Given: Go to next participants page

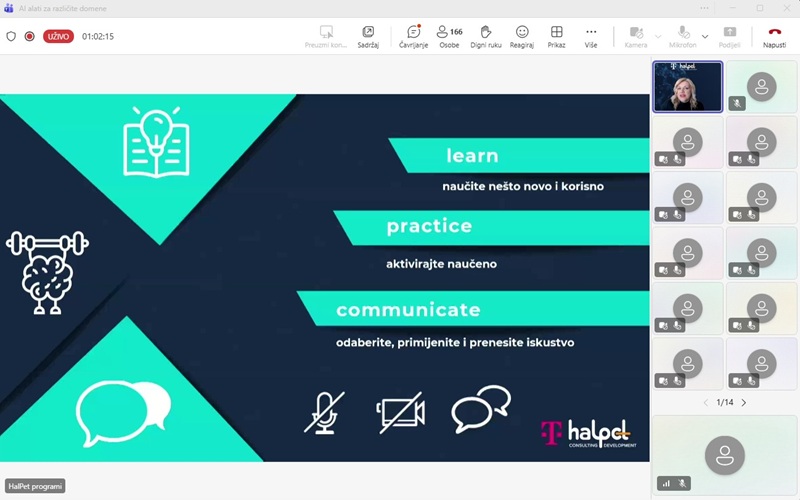Looking at the screenshot, I should [744, 403].
